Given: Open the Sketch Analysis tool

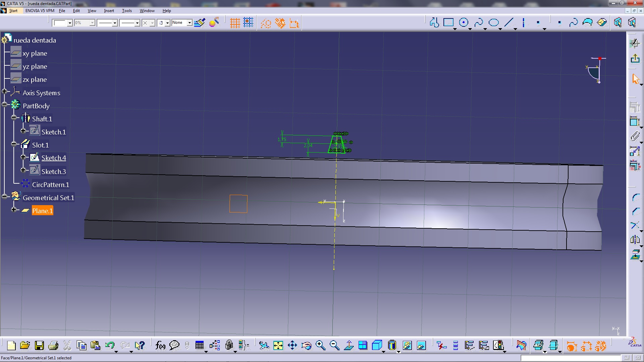Looking at the screenshot, I should tap(498, 345).
